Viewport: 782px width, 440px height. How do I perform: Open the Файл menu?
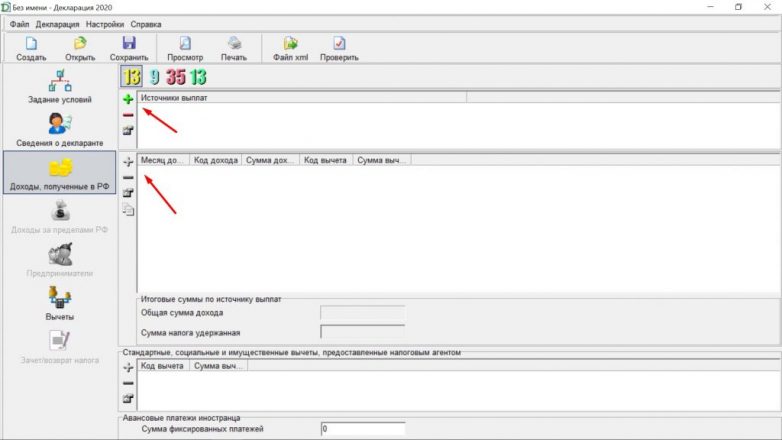pos(19,23)
